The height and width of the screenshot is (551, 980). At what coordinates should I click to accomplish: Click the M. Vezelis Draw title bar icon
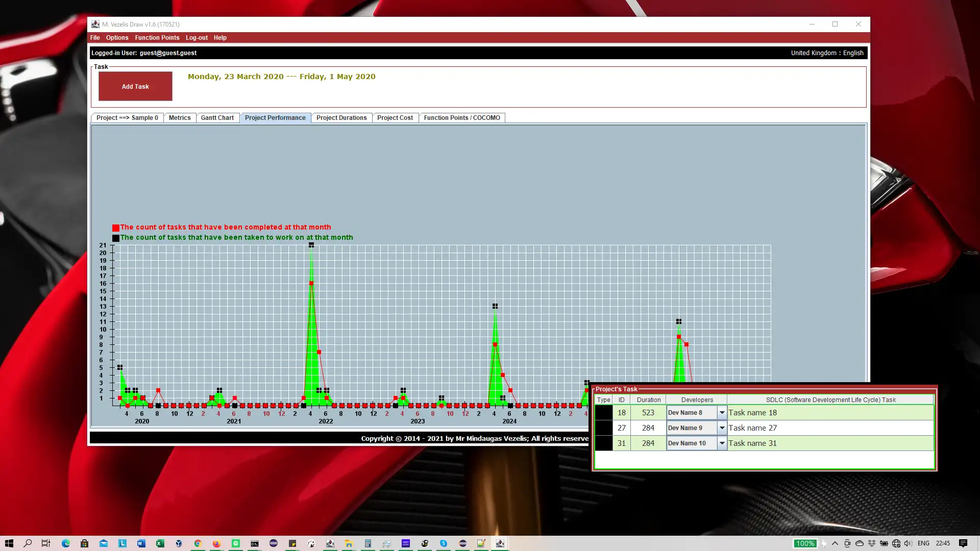point(95,24)
